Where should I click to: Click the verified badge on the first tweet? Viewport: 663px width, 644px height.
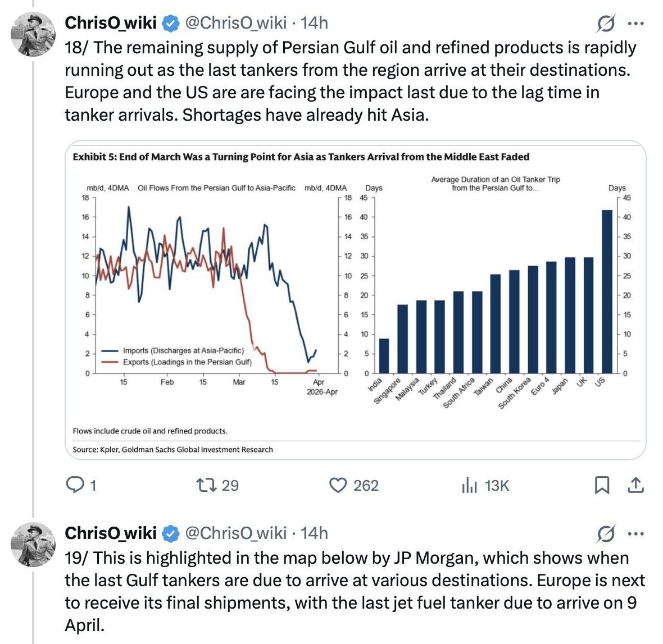click(171, 24)
